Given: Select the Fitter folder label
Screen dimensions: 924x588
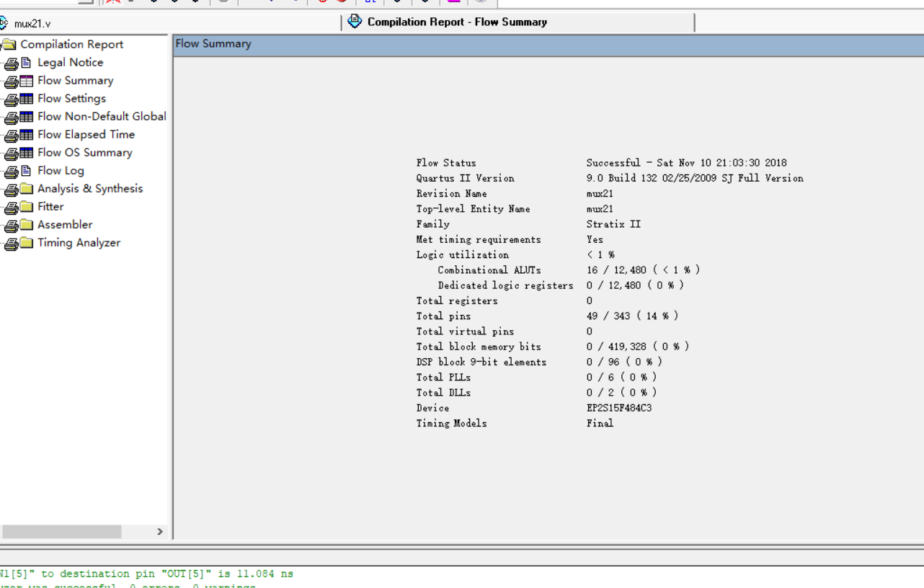Looking at the screenshot, I should pyautogui.click(x=50, y=207).
